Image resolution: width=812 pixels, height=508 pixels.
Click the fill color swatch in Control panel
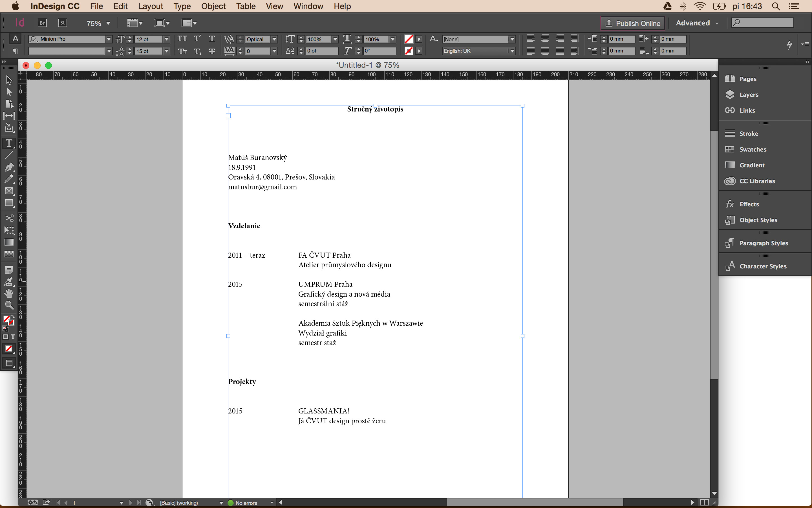[x=409, y=39]
